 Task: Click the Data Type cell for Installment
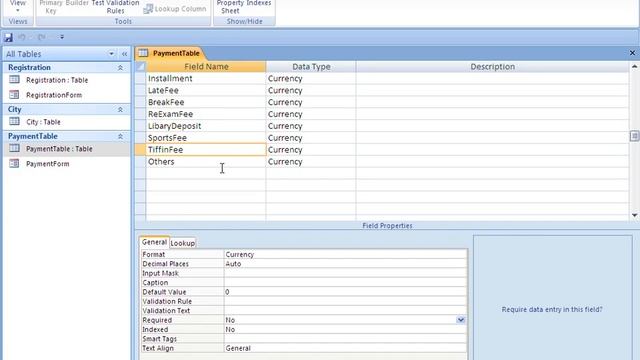pyautogui.click(x=311, y=78)
